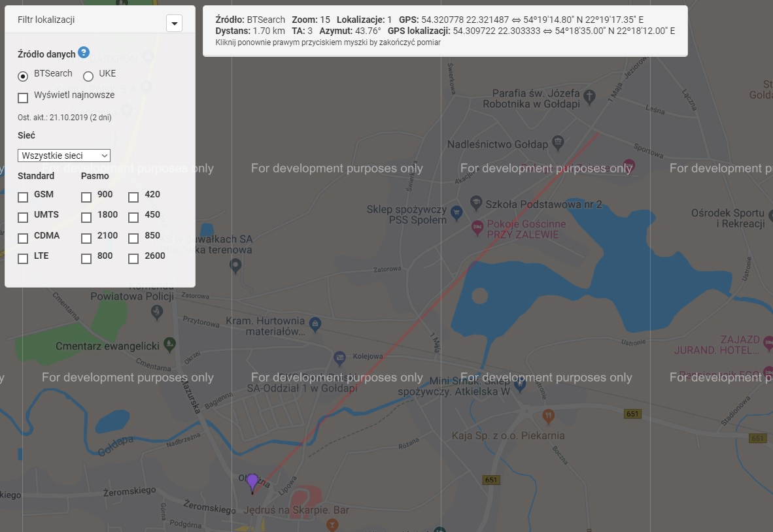The height and width of the screenshot is (532, 773).
Task: Toggle the 2600 band checkbox
Action: pyautogui.click(x=133, y=259)
